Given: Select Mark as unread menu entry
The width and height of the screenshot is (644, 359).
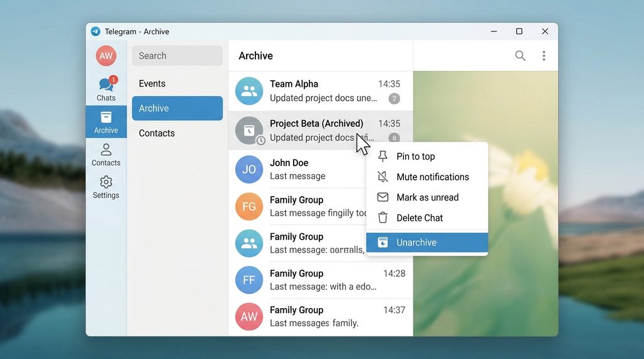Looking at the screenshot, I should coord(427,197).
